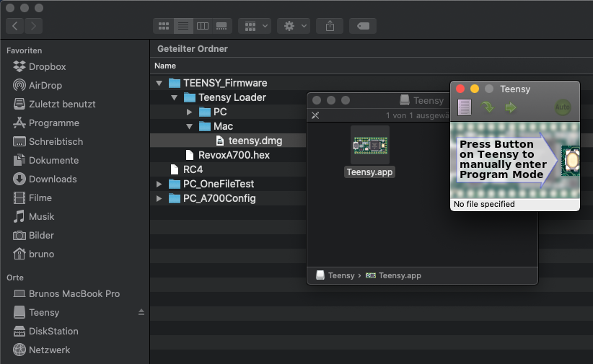Collapse the Mac folder

[x=190, y=126]
